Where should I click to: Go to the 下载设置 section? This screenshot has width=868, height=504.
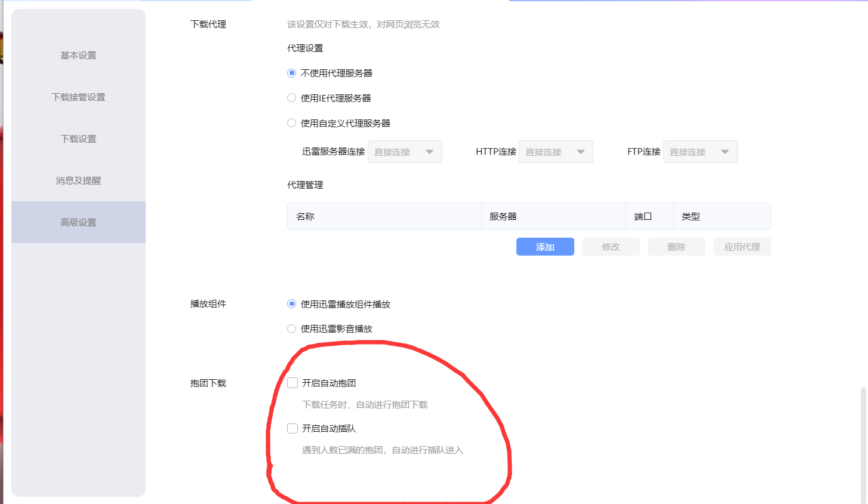click(78, 139)
